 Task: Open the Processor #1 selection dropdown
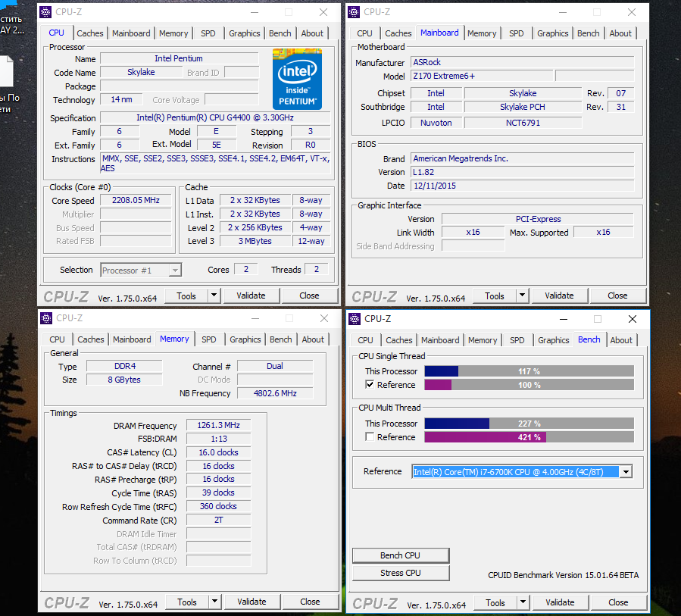[141, 270]
